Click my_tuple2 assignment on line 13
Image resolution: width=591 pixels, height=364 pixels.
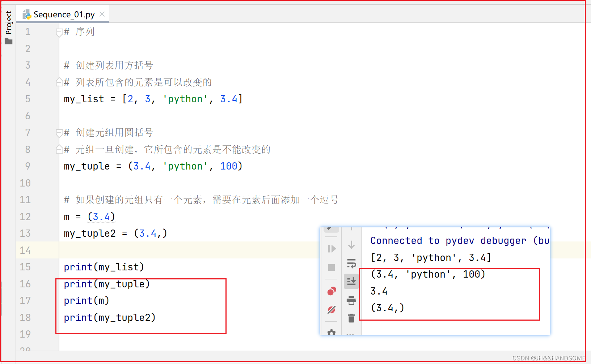click(115, 234)
